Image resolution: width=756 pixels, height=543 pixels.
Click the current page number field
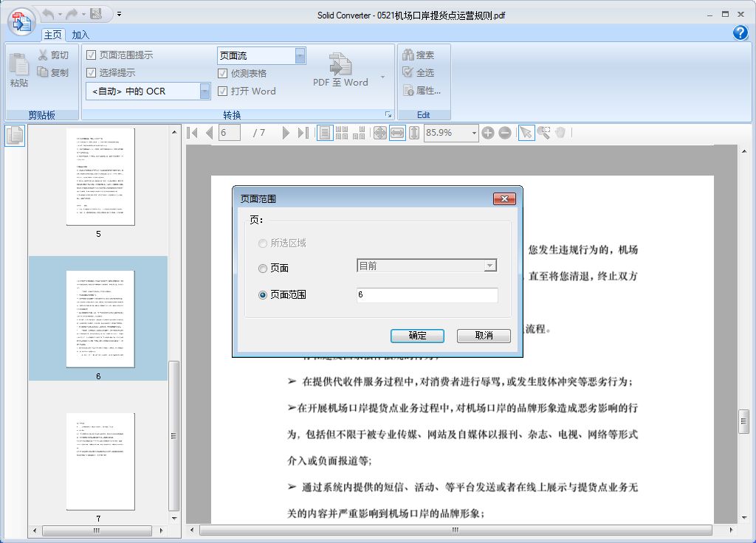(230, 133)
